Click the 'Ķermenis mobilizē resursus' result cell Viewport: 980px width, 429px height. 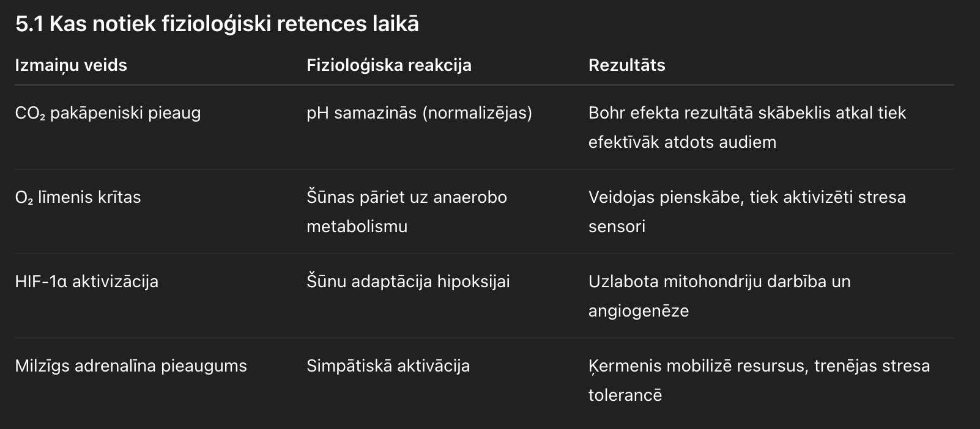[759, 380]
